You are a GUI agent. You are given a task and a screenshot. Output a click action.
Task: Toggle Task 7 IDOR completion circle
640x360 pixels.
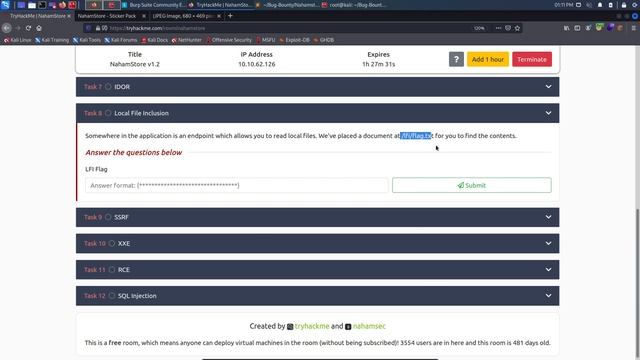click(108, 87)
